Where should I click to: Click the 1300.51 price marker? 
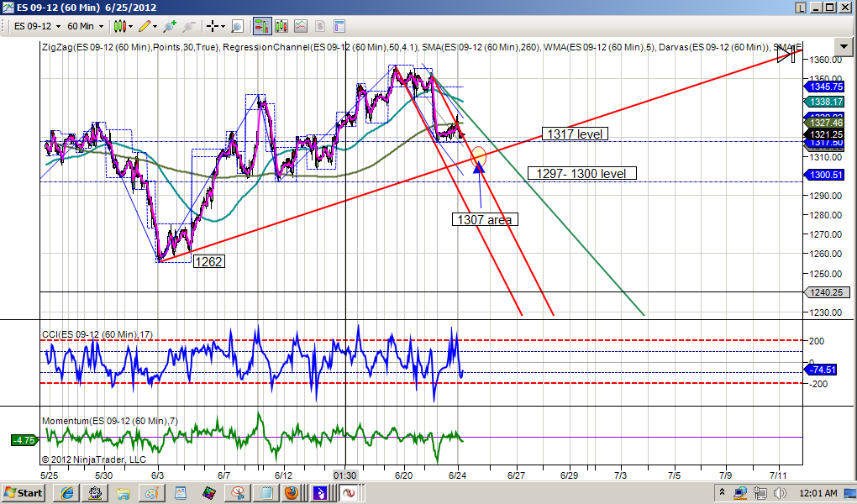click(x=825, y=175)
